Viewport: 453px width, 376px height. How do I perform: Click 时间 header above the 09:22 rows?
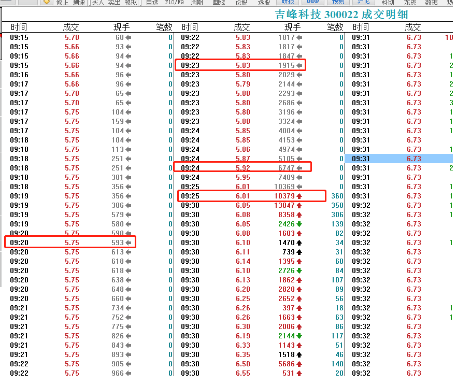[190, 27]
